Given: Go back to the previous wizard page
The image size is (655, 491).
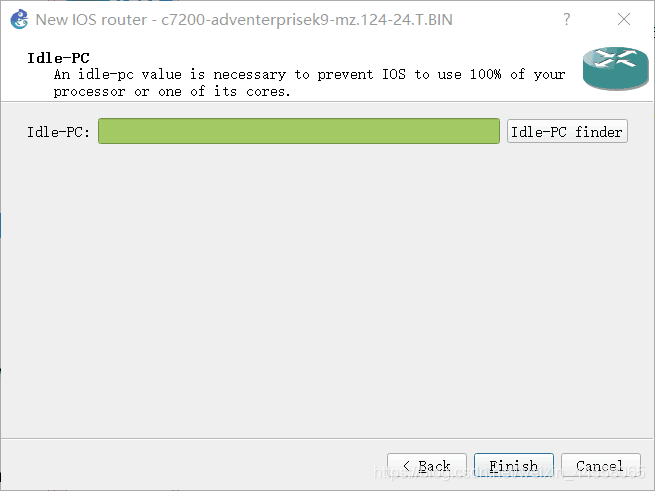Looking at the screenshot, I should pyautogui.click(x=427, y=466).
